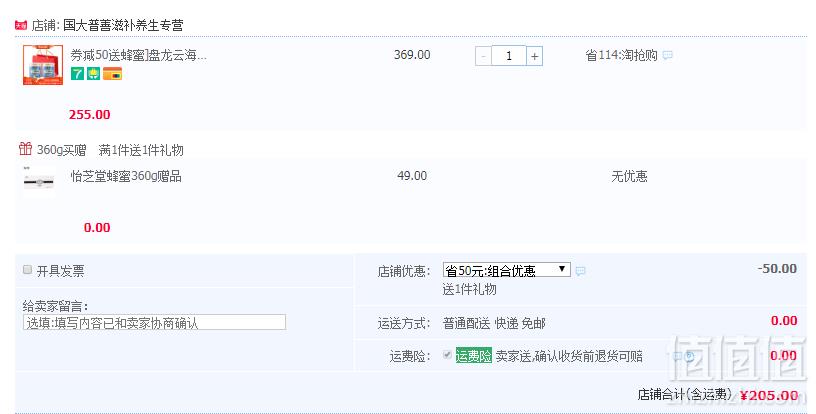Click the Tmall shop icon beside 店铺
Viewport: 816px width, 414px height.
coord(21,25)
